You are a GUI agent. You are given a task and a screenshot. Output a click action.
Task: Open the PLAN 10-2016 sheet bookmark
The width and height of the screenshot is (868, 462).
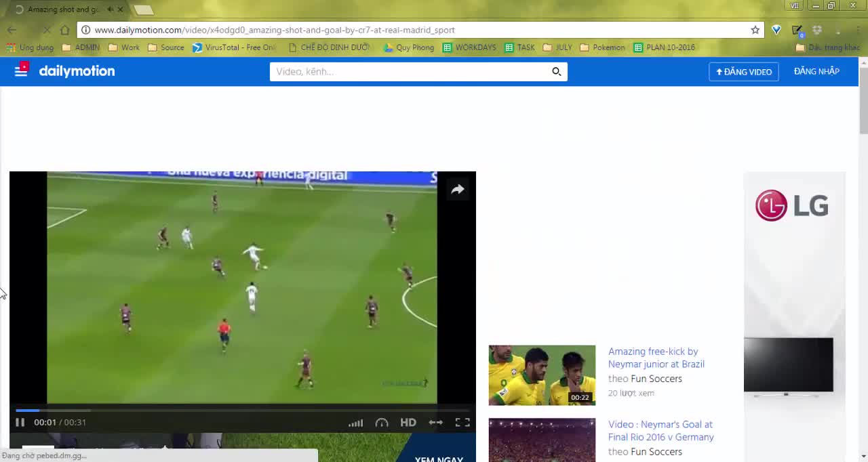(665, 47)
